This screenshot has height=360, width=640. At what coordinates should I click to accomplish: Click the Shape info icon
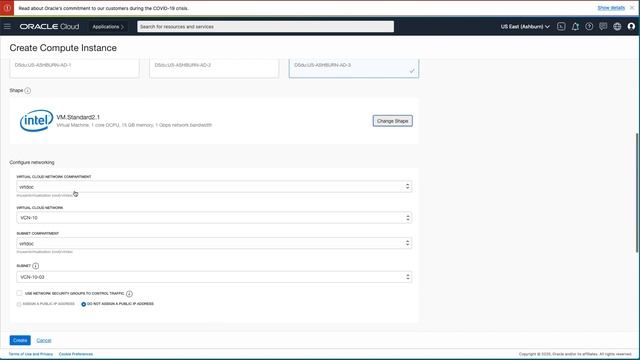click(27, 91)
